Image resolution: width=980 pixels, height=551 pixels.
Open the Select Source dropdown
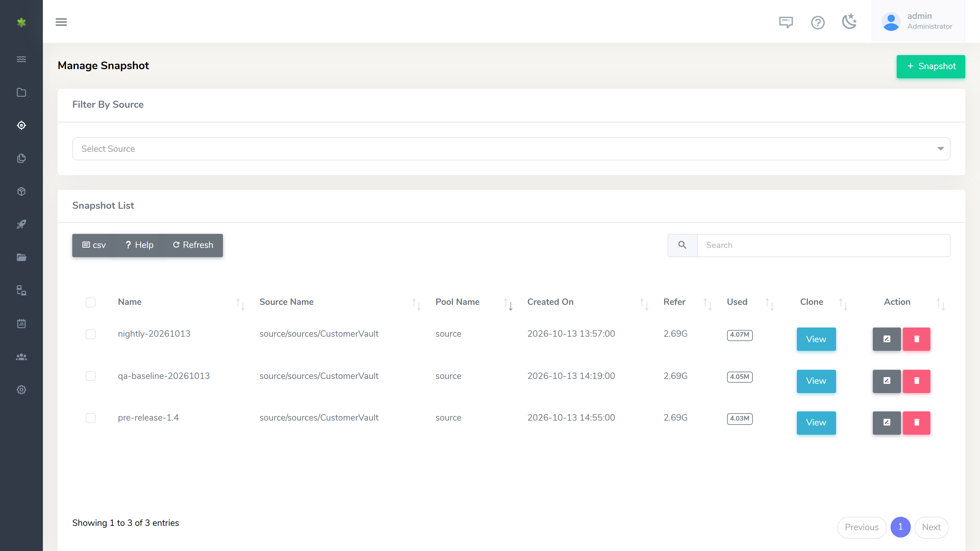(x=511, y=149)
